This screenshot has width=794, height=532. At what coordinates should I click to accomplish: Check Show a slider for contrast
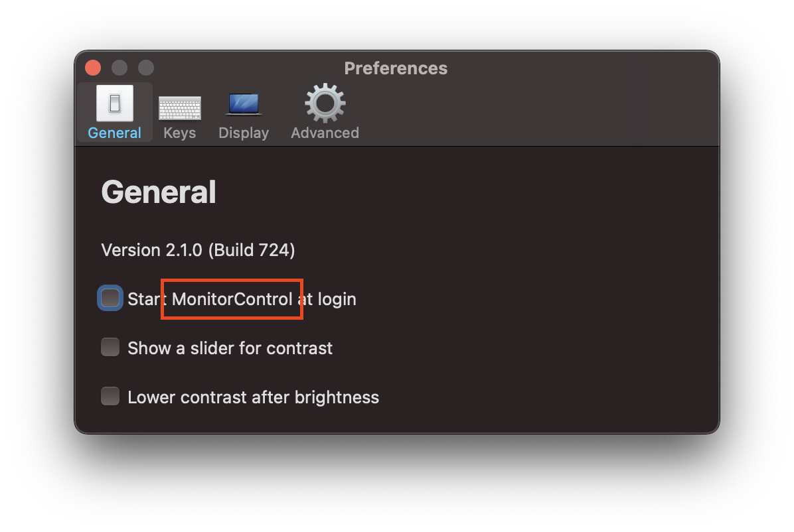[110, 347]
